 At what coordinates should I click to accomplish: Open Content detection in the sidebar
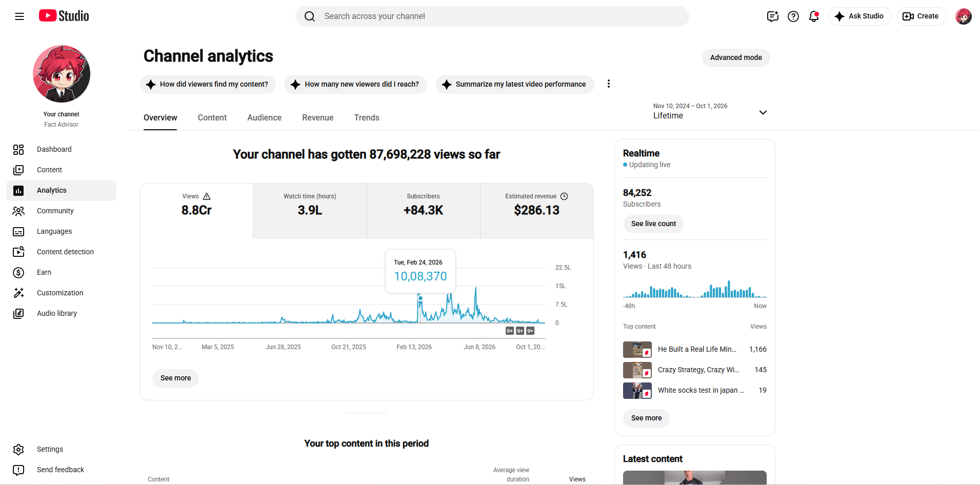62,252
